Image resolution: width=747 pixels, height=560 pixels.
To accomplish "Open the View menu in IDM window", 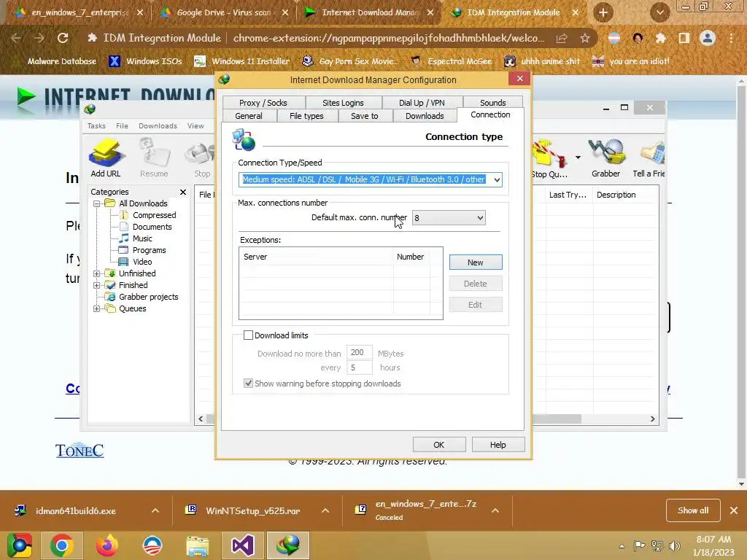I will point(196,125).
